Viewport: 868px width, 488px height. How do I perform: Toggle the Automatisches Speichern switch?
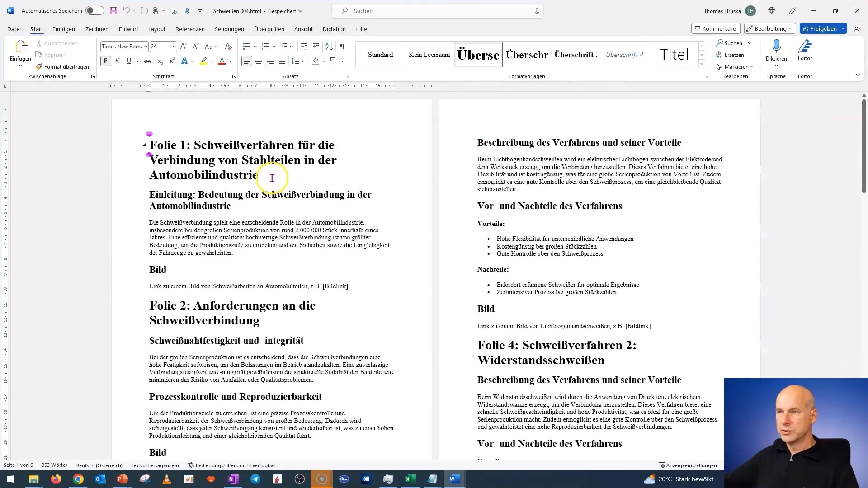tap(95, 11)
